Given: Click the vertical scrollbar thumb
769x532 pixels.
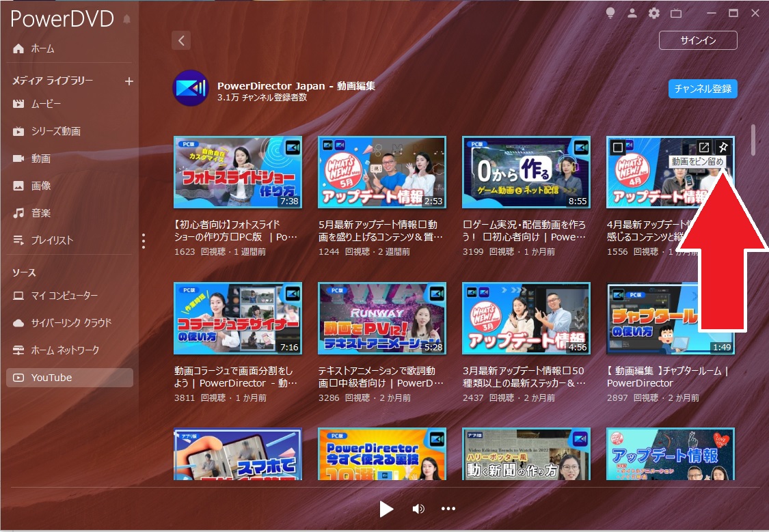Looking at the screenshot, I should tap(753, 140).
